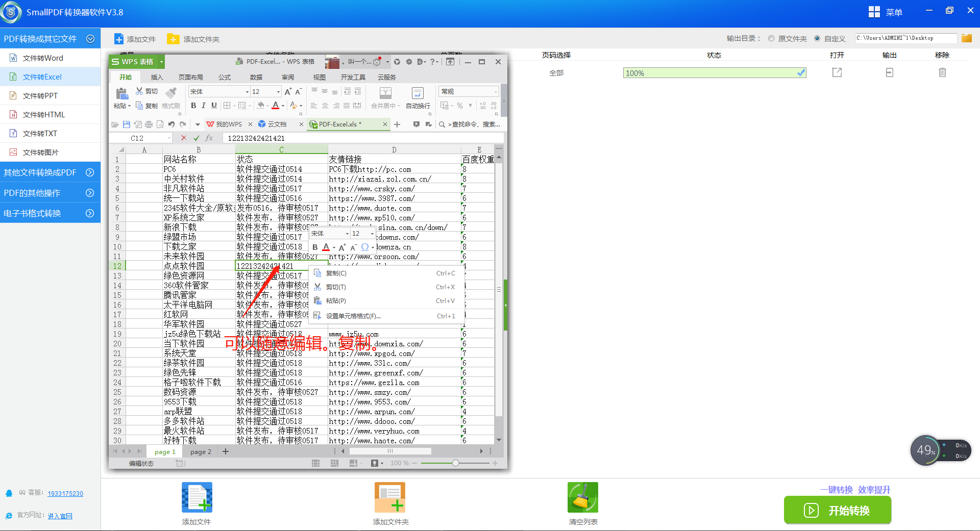Viewport: 980px width, 531px height.
Task: Toggle bold formatting in WPS toolbar
Action: coord(193,106)
